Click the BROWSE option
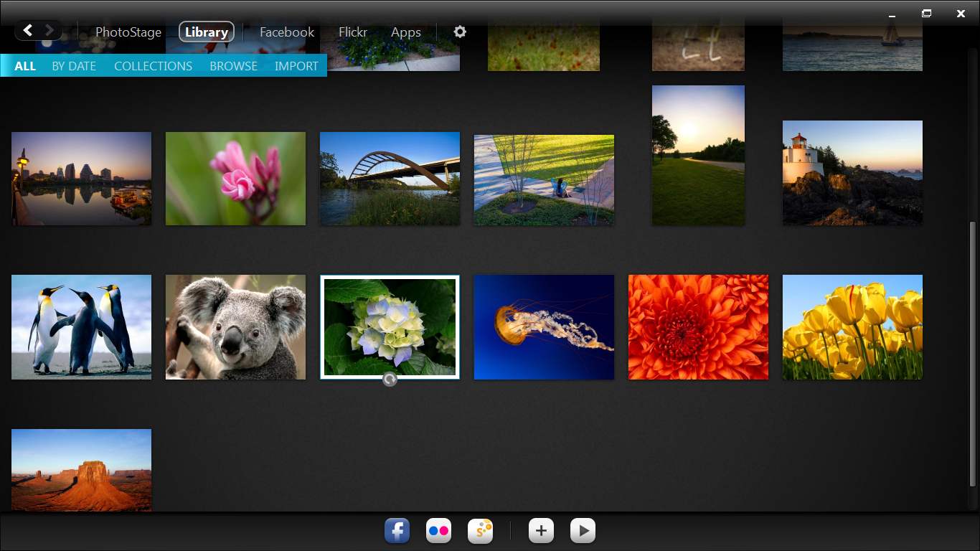The image size is (980, 551). (233, 66)
